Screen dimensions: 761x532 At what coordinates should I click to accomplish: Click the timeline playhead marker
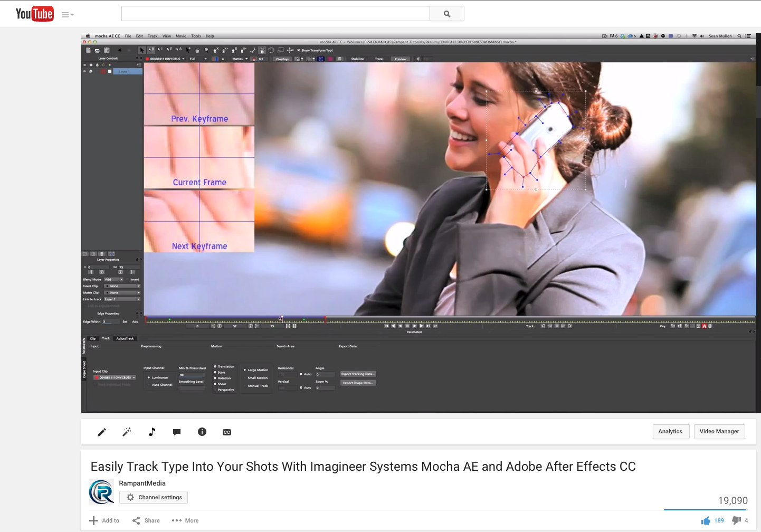click(281, 319)
